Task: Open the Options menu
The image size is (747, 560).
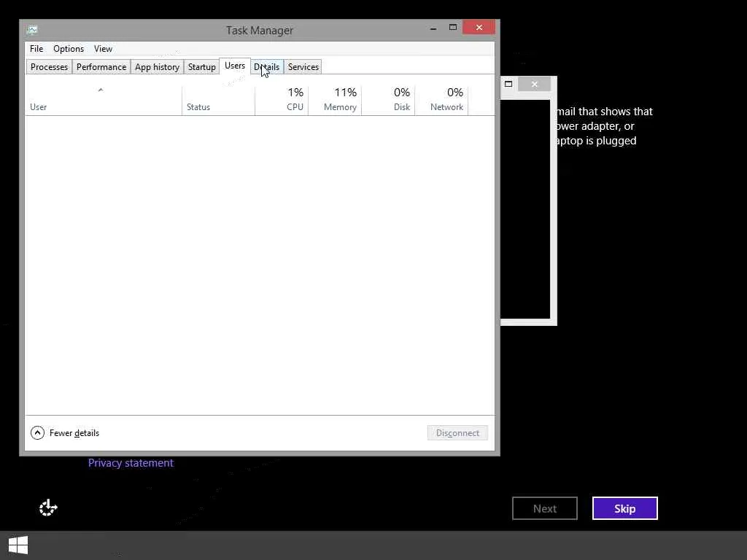Action: [69, 49]
